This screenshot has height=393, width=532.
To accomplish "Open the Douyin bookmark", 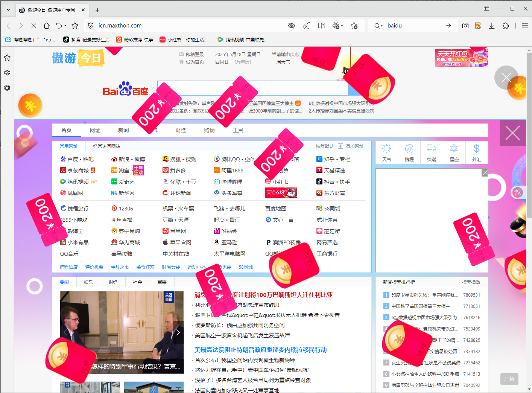I will (x=87, y=40).
